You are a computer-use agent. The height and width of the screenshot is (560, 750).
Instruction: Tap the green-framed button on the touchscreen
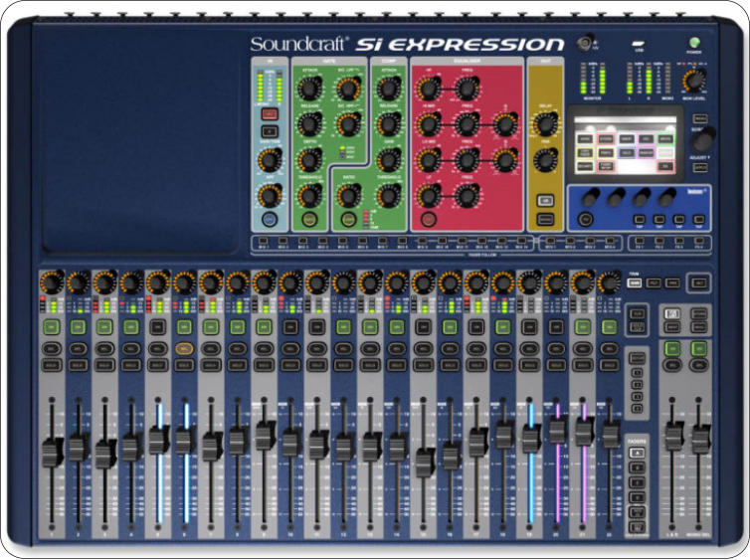[x=664, y=139]
